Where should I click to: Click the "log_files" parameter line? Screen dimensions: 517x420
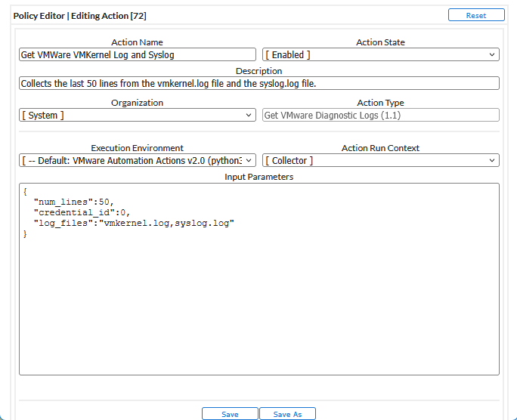(134, 224)
